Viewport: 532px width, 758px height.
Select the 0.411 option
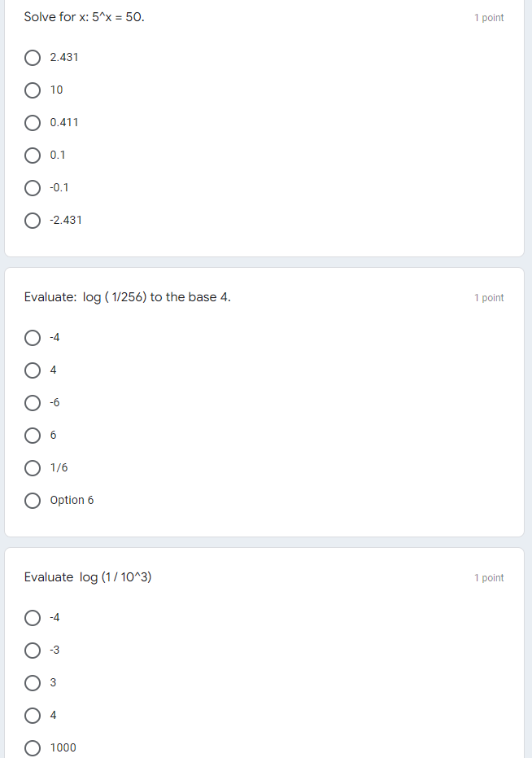[33, 122]
